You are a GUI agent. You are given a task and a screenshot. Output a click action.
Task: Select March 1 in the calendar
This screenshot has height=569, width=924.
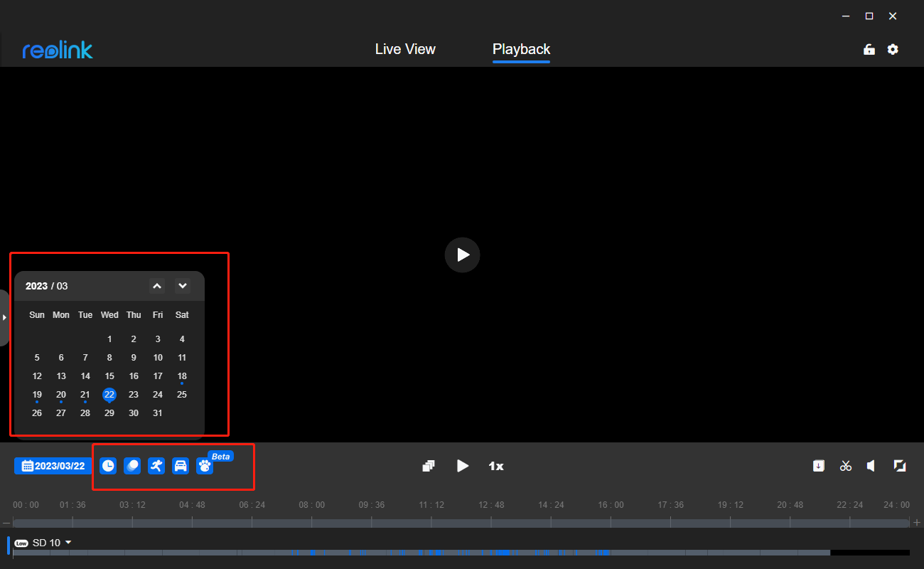click(109, 339)
